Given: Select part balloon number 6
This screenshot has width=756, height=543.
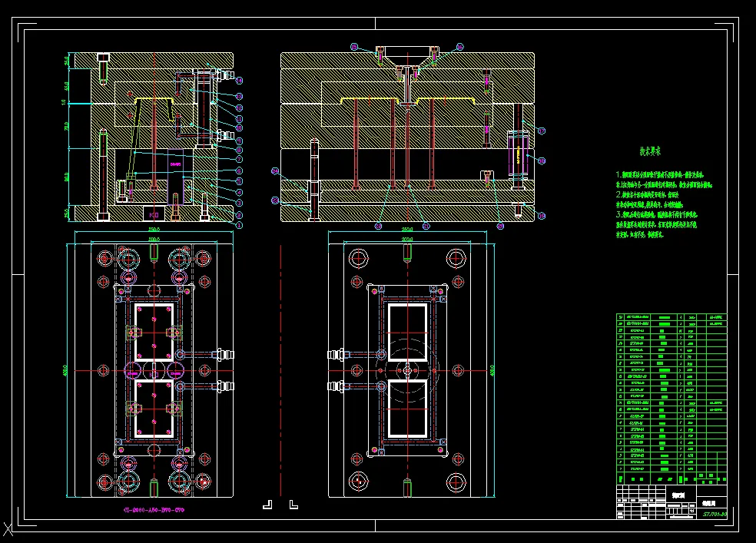Looking at the screenshot, I should coord(240,171).
